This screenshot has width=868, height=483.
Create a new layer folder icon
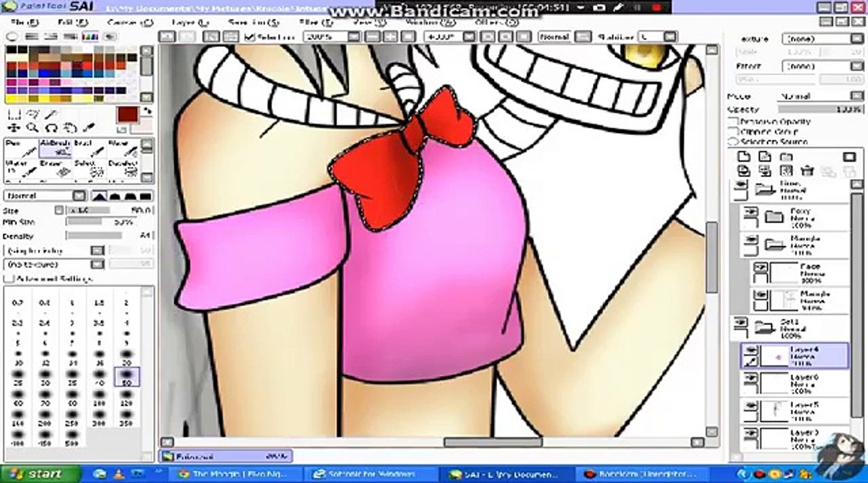coord(786,157)
